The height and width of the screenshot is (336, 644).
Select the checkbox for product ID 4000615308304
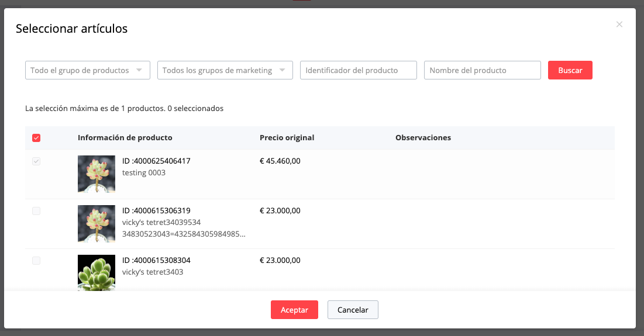click(x=36, y=261)
